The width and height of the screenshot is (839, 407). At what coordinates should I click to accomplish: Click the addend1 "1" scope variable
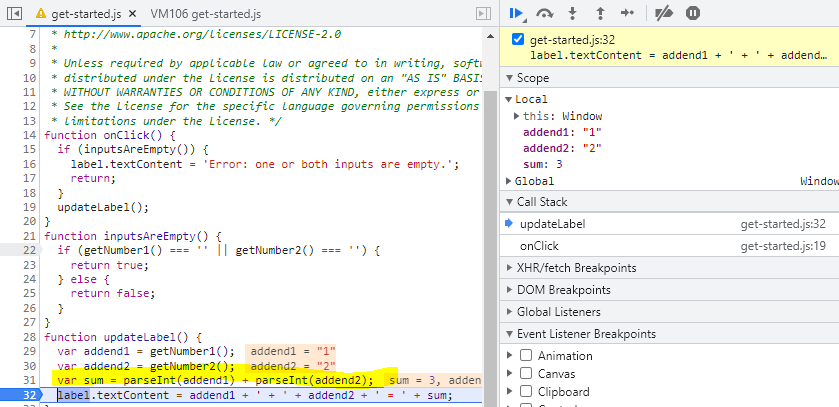563,133
